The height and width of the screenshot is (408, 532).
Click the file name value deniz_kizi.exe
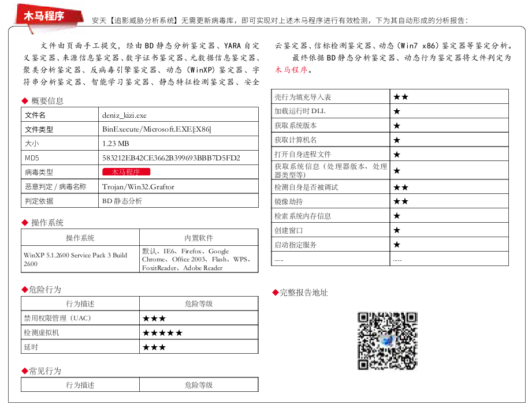125,115
